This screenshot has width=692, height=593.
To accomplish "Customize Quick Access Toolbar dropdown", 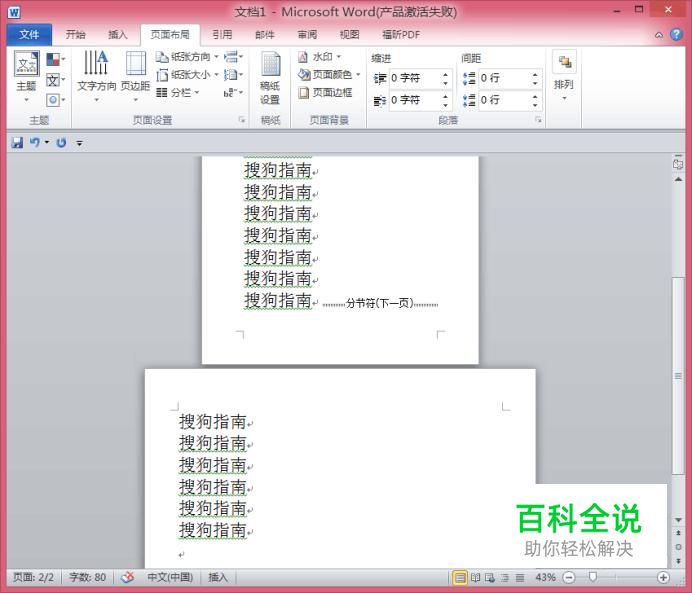I will point(79,143).
